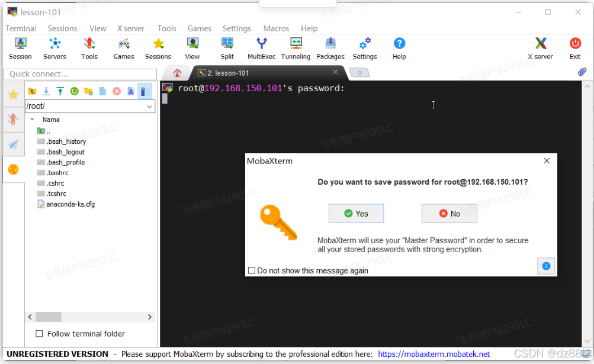
Task: Click the ASCII transfer mode icon
Action: (131, 91)
